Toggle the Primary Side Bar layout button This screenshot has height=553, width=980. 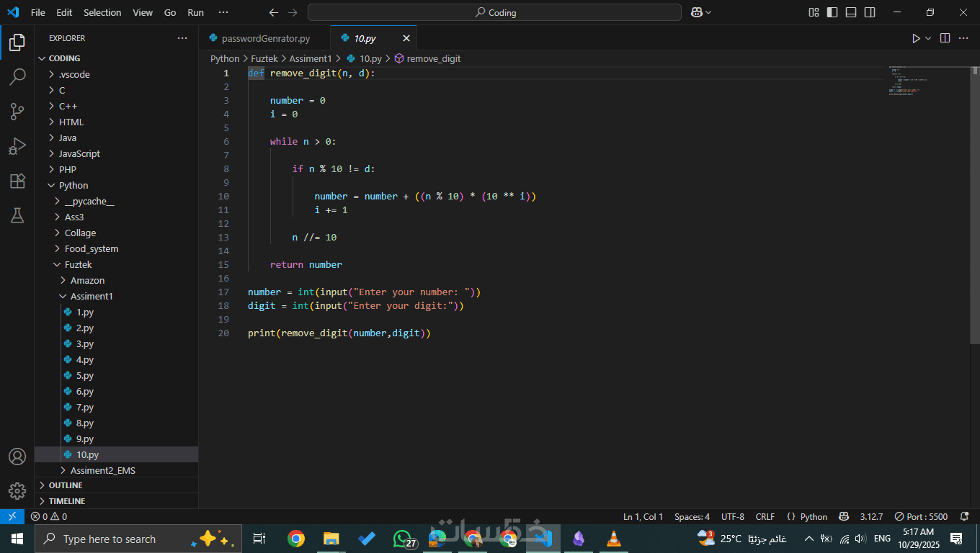click(x=832, y=12)
